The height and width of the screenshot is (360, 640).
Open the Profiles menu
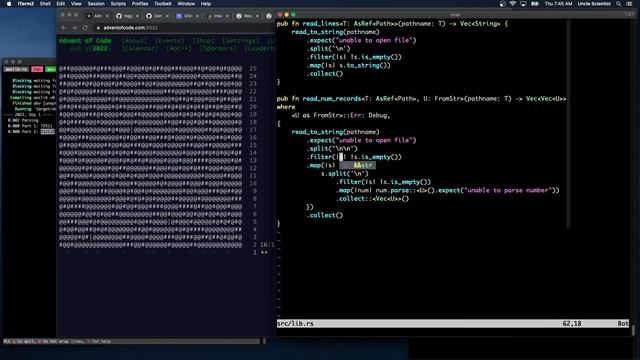pos(140,4)
